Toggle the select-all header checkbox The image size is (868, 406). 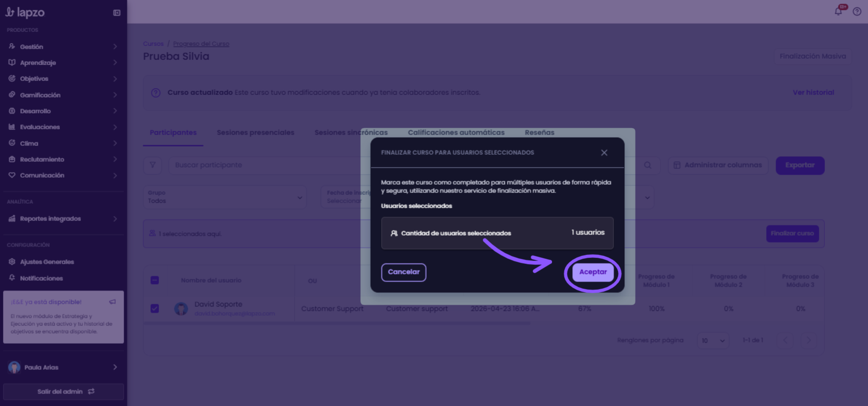[x=155, y=280]
